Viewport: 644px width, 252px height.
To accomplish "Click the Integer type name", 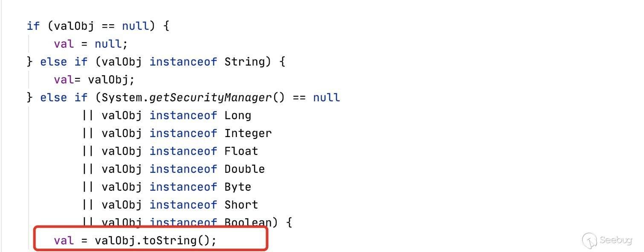I will pos(248,133).
